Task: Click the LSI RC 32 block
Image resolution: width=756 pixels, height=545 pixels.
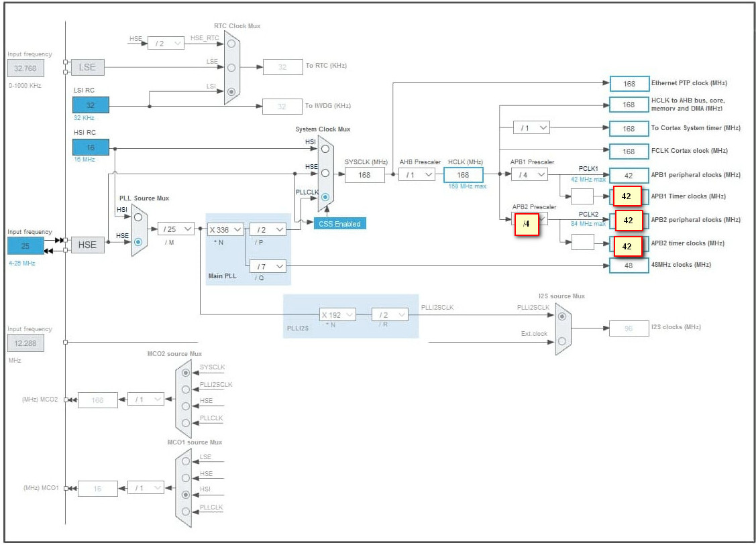Action: pyautogui.click(x=91, y=105)
